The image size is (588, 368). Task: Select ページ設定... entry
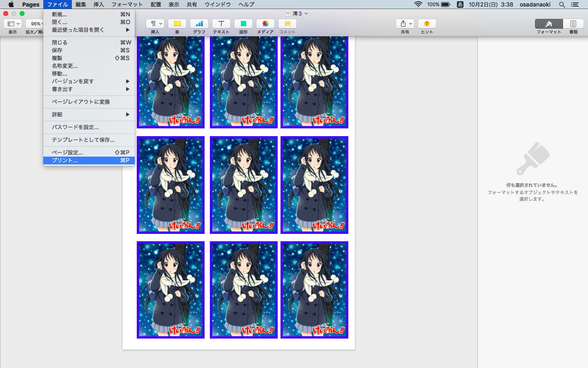pyautogui.click(x=89, y=153)
